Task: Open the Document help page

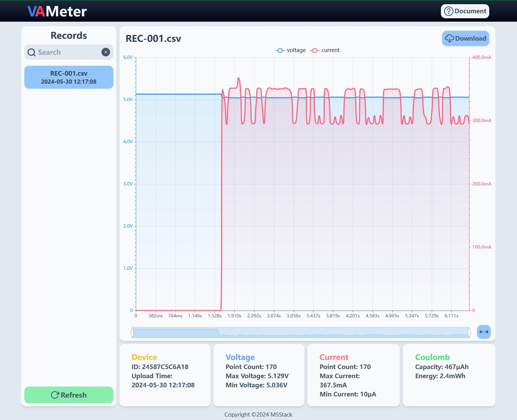Action: tap(465, 11)
